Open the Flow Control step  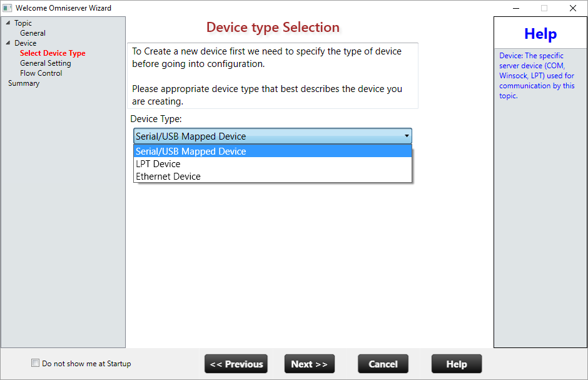(41, 73)
